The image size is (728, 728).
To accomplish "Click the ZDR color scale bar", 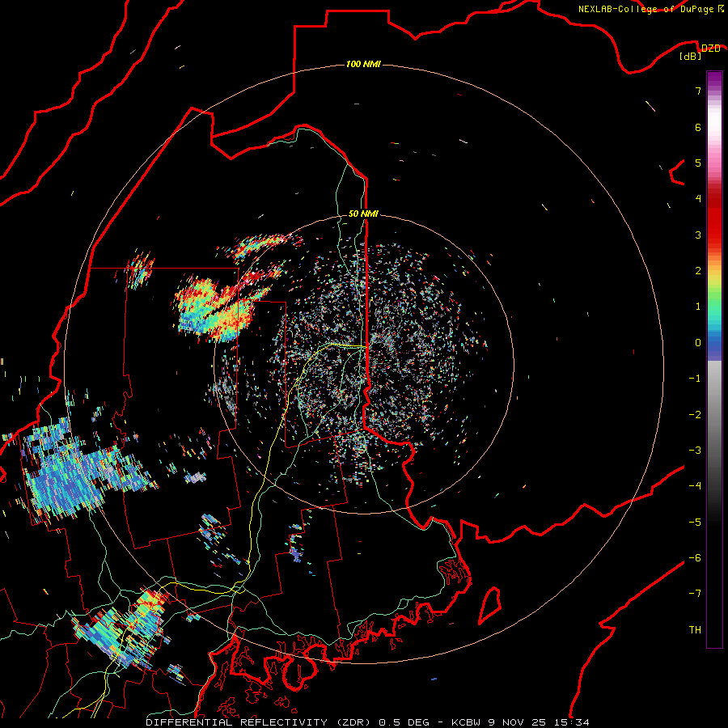I will 714,359.
